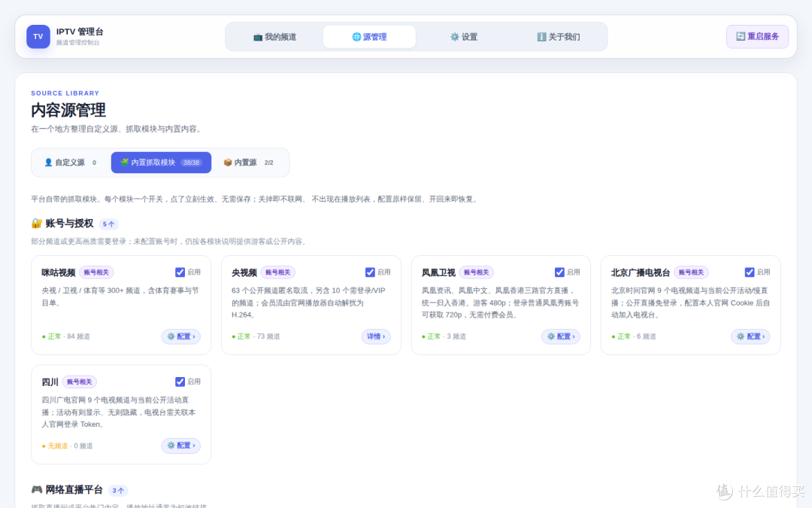Click the 内容源管理 heading
This screenshot has width=812, height=508.
tap(68, 110)
